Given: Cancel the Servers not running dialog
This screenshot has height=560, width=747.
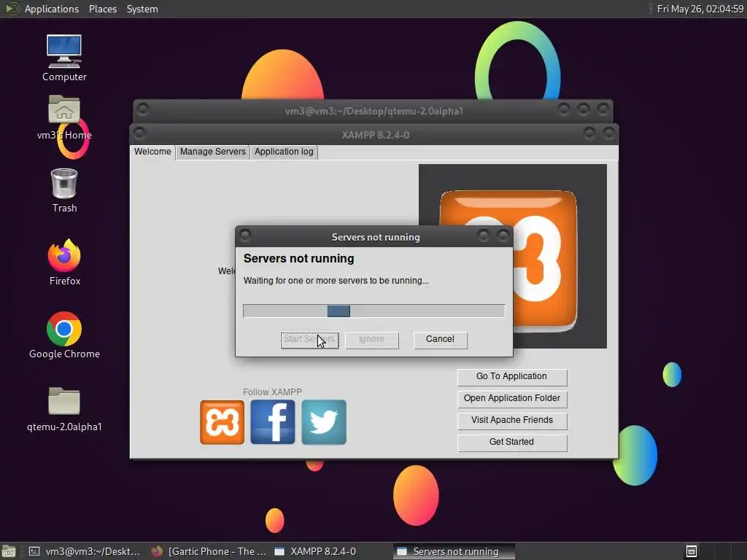Looking at the screenshot, I should [x=440, y=340].
